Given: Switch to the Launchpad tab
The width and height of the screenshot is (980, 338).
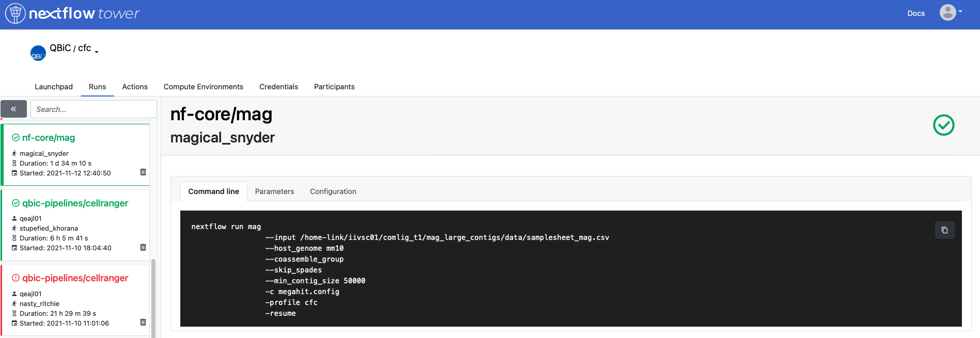Looking at the screenshot, I should tap(54, 87).
